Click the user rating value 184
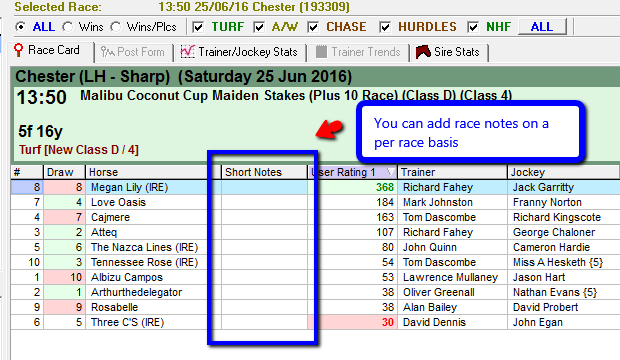This screenshot has height=360, width=620. (x=385, y=202)
